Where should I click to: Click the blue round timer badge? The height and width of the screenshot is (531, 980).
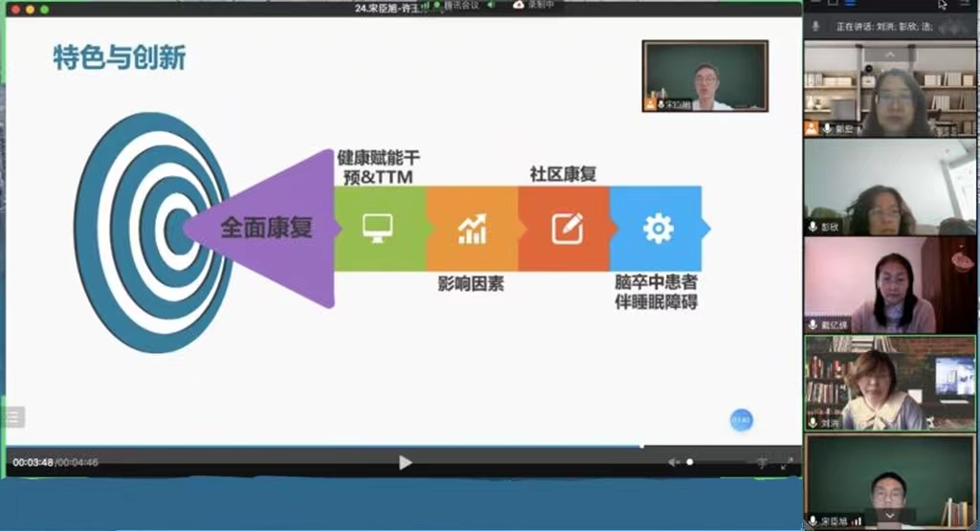pos(741,420)
